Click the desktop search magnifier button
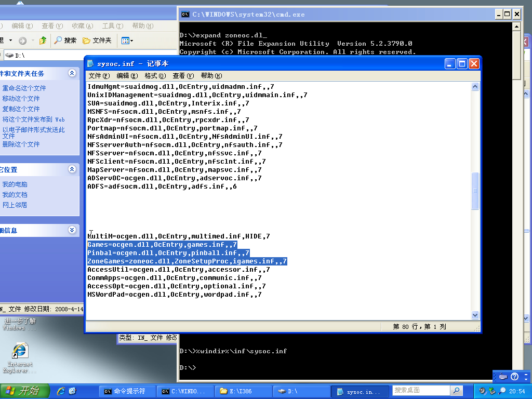532x399 pixels. pos(456,391)
